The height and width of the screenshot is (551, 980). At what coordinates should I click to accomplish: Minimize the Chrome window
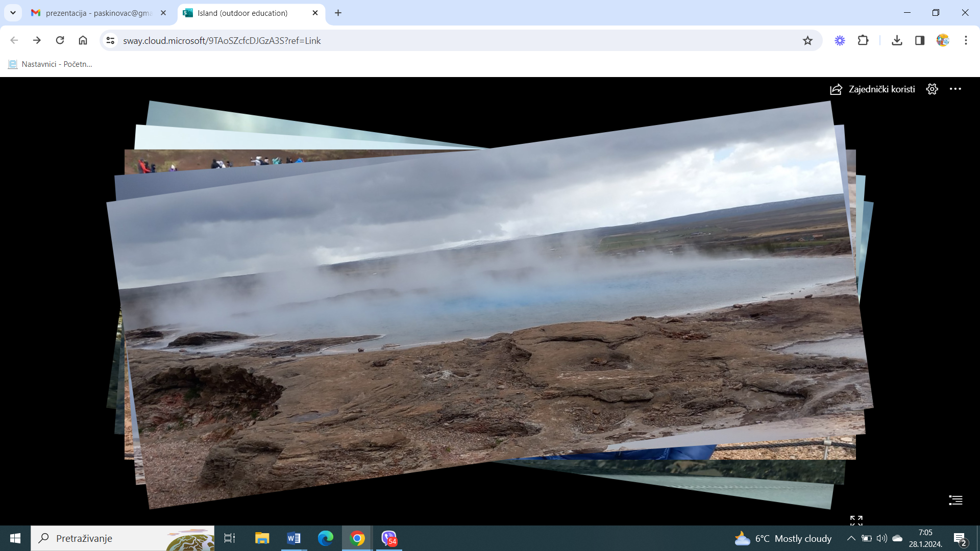click(x=907, y=13)
